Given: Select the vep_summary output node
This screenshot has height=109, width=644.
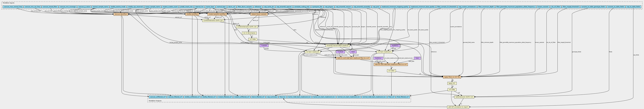Looking at the screenshot, I should (272, 97).
